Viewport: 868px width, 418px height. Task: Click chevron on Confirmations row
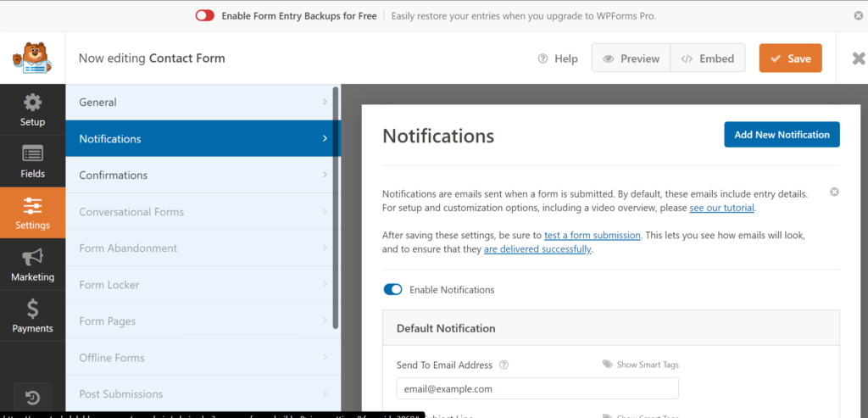[325, 175]
